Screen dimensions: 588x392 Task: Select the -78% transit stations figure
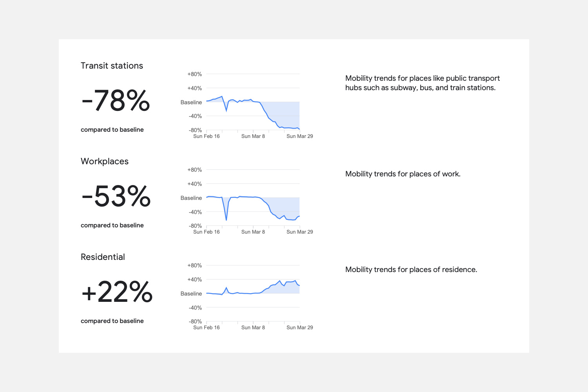click(x=116, y=101)
